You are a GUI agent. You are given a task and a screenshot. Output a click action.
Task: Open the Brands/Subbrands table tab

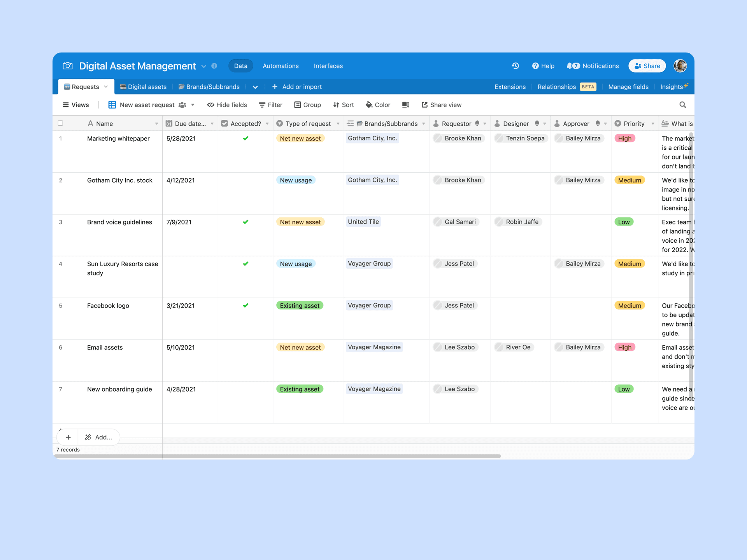tap(209, 87)
